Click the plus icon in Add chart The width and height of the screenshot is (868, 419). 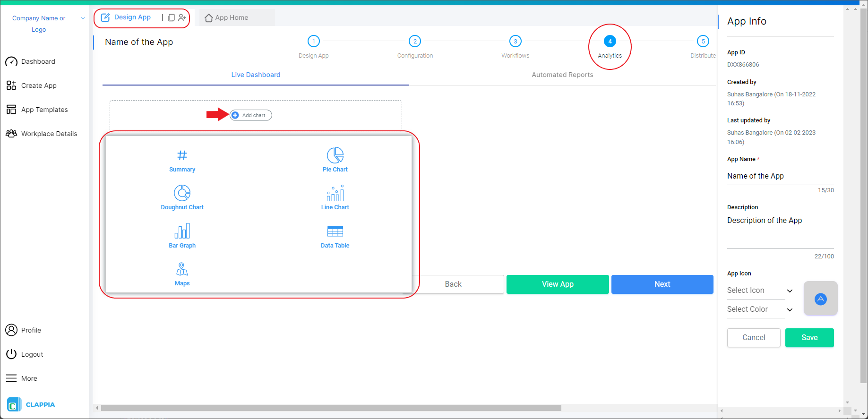(235, 115)
